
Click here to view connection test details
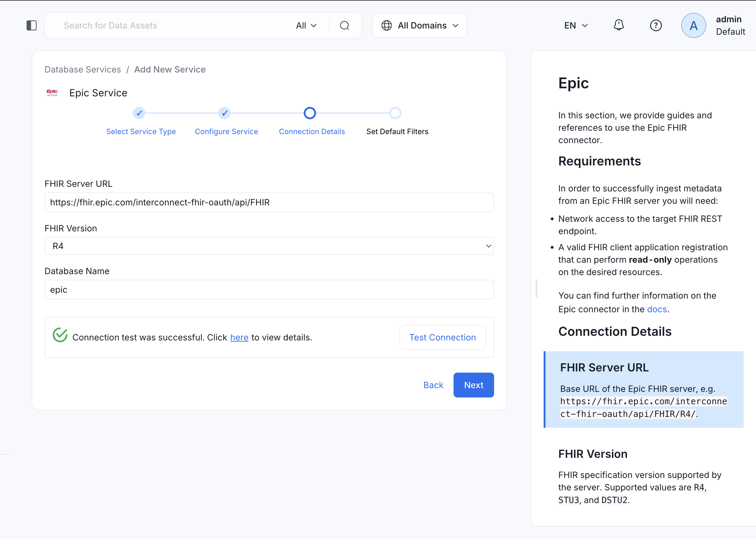click(x=239, y=337)
